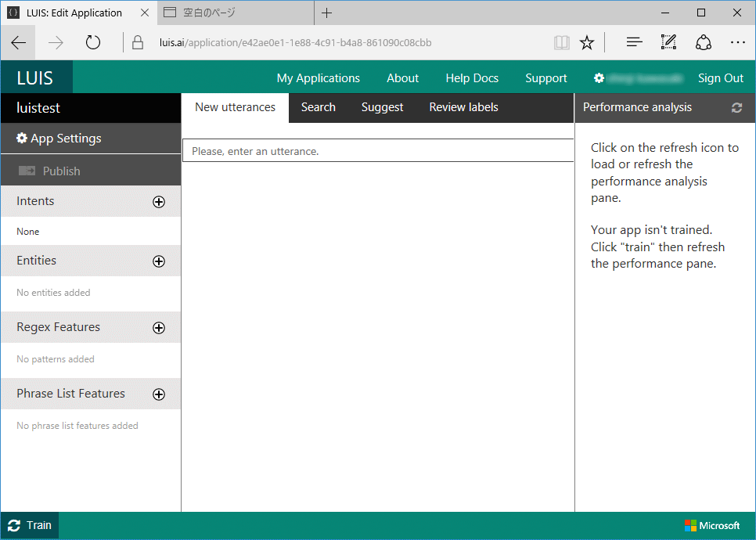Image resolution: width=756 pixels, height=540 pixels.
Task: Click the Make a Web Note icon
Action: [x=668, y=42]
